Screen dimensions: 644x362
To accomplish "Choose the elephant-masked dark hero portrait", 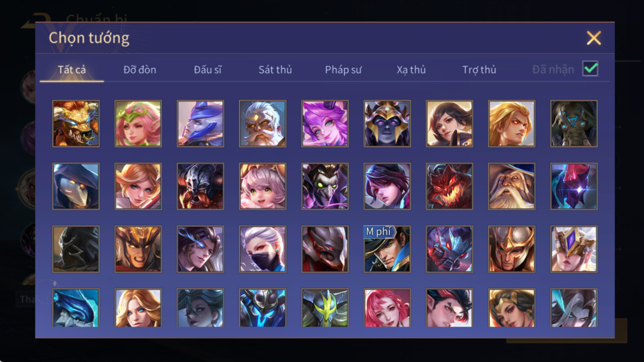I will (574, 124).
